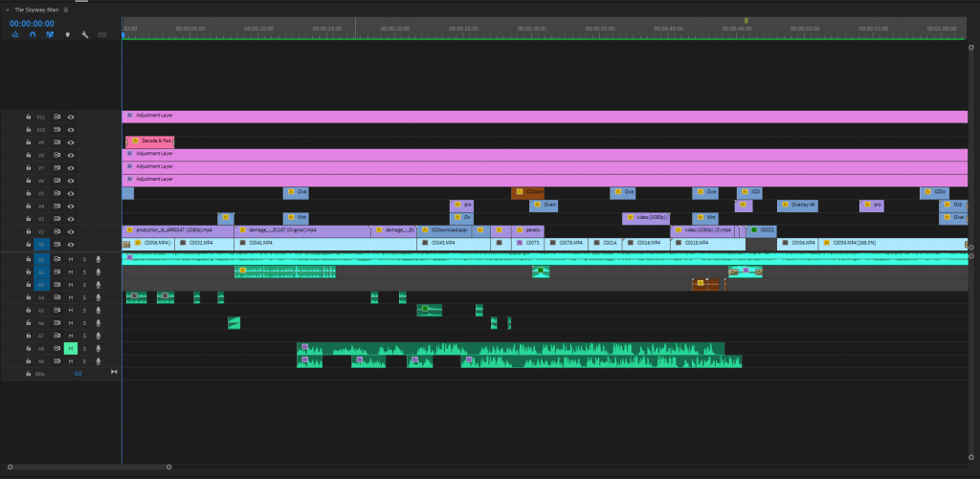Click the Add Marker icon
This screenshot has height=479, width=980.
pyautogui.click(x=67, y=34)
